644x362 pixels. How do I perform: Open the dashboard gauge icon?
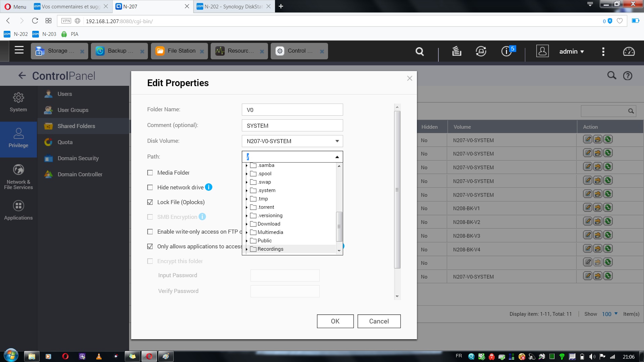tap(629, 51)
